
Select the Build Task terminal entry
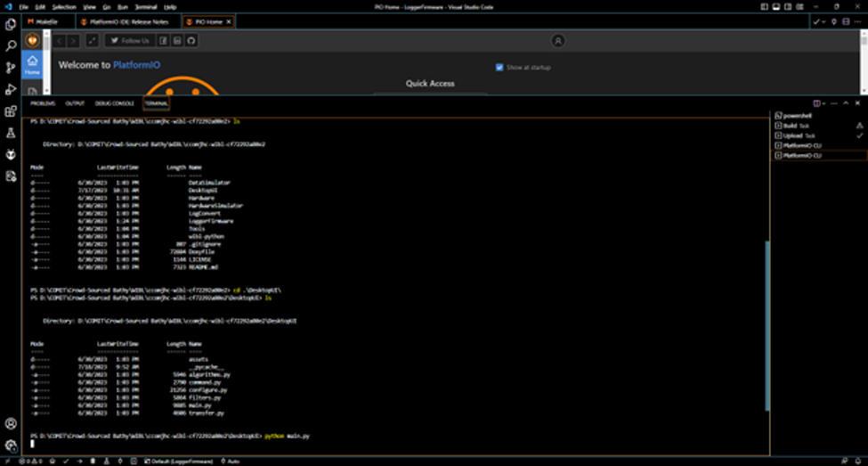coord(819,126)
